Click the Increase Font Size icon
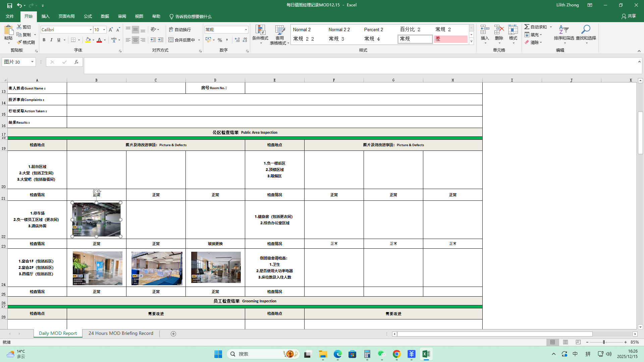This screenshot has height=362, width=644. click(111, 30)
